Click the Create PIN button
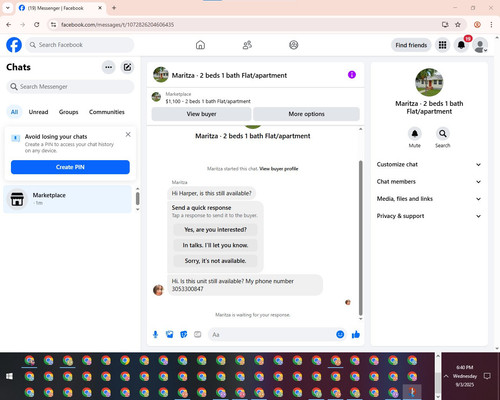Screen dimensions: 500x400 pos(70,167)
